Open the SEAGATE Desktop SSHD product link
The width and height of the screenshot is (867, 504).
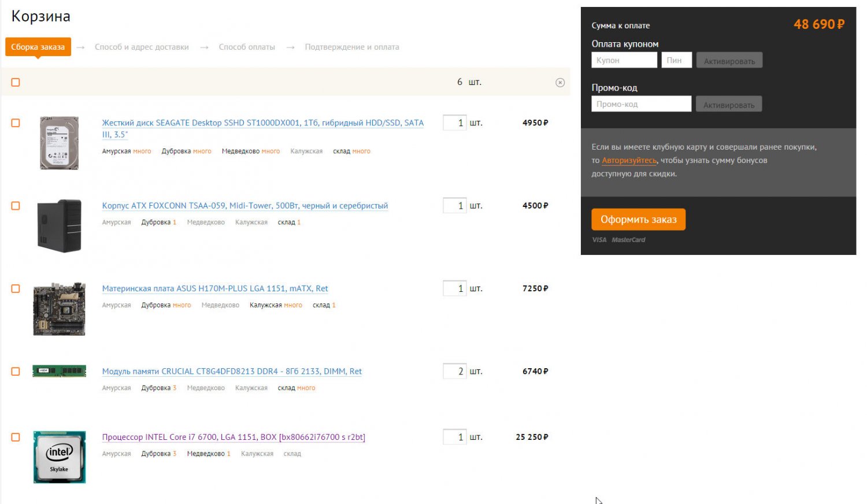[263, 128]
